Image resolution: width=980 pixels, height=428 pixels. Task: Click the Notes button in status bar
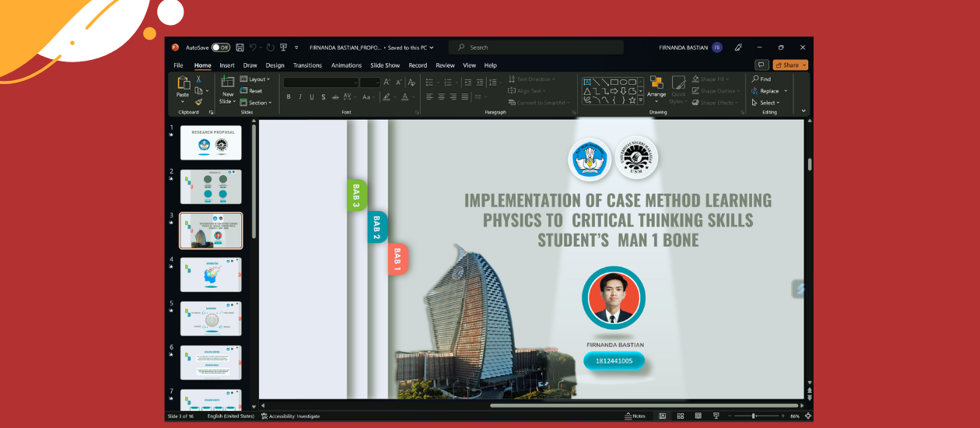pos(635,416)
